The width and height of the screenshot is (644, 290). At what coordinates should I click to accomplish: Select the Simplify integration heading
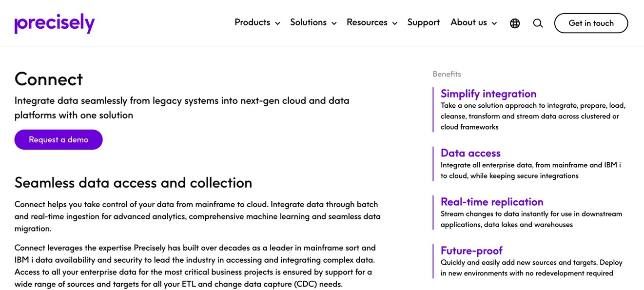(488, 94)
